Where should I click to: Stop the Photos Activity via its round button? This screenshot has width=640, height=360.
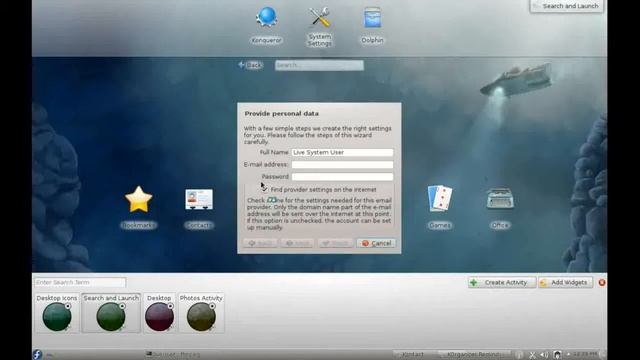point(212,306)
